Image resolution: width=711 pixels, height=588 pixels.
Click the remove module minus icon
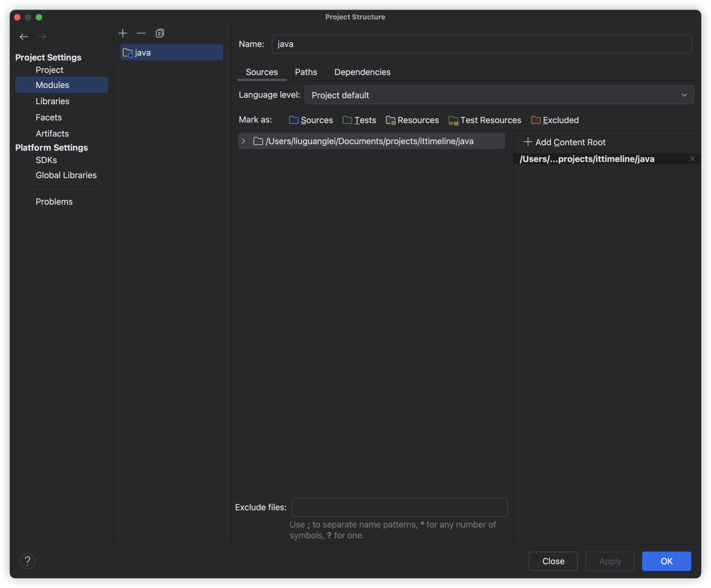click(x=141, y=33)
